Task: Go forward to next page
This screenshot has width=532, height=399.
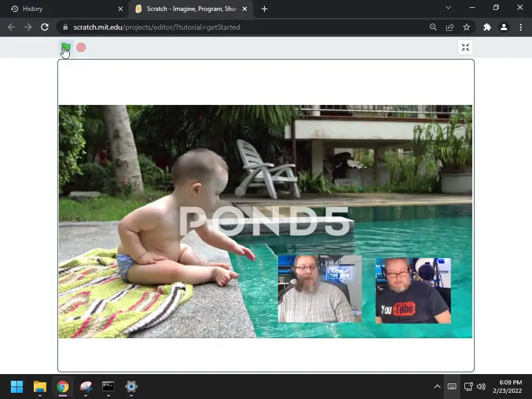Action: 28,27
